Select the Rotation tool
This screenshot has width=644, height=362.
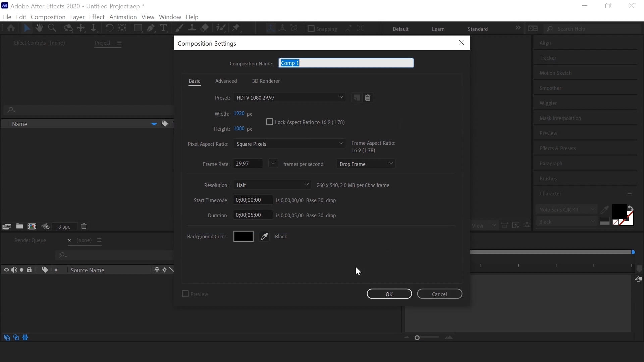[x=109, y=28]
